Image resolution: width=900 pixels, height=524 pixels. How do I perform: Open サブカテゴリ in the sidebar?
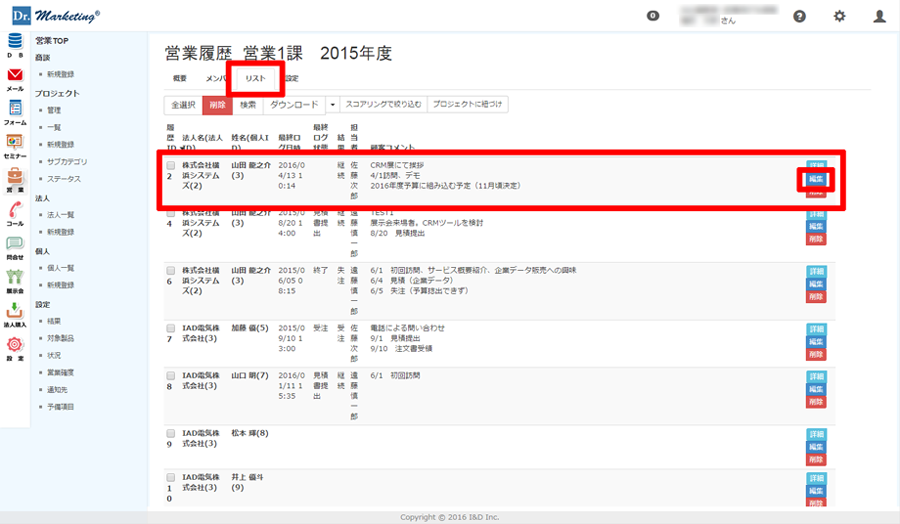pyautogui.click(x=67, y=161)
